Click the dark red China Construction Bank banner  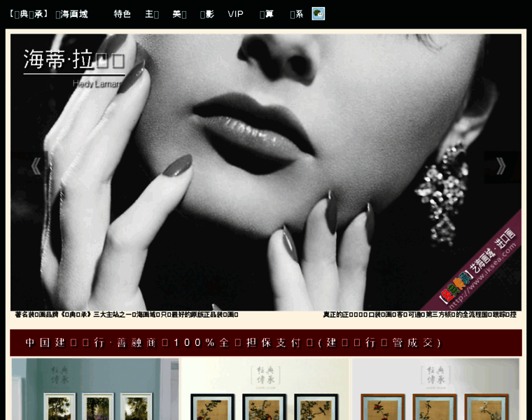(x=266, y=342)
